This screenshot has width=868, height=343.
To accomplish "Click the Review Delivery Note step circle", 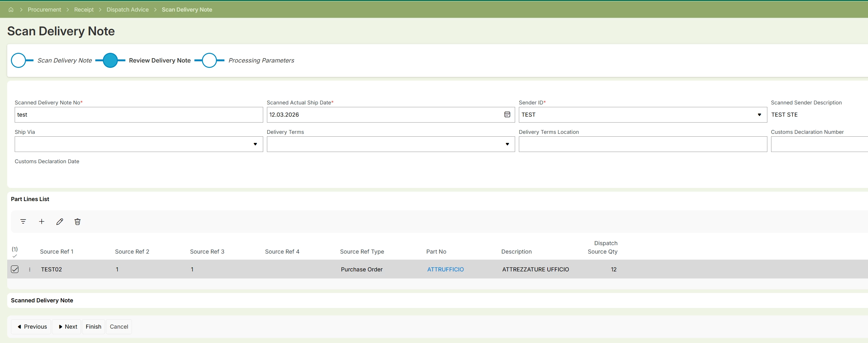I will (x=110, y=60).
